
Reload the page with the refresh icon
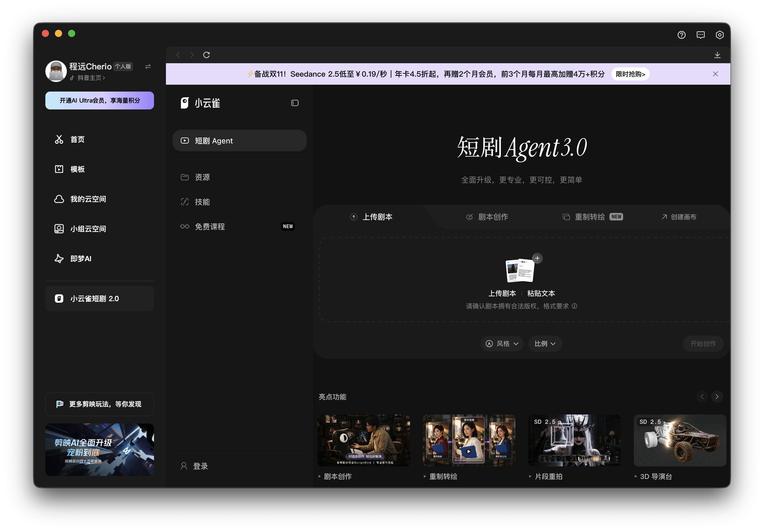(206, 55)
